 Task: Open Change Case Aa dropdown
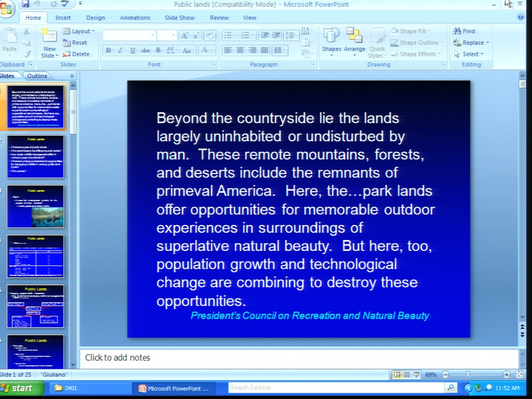click(x=188, y=50)
